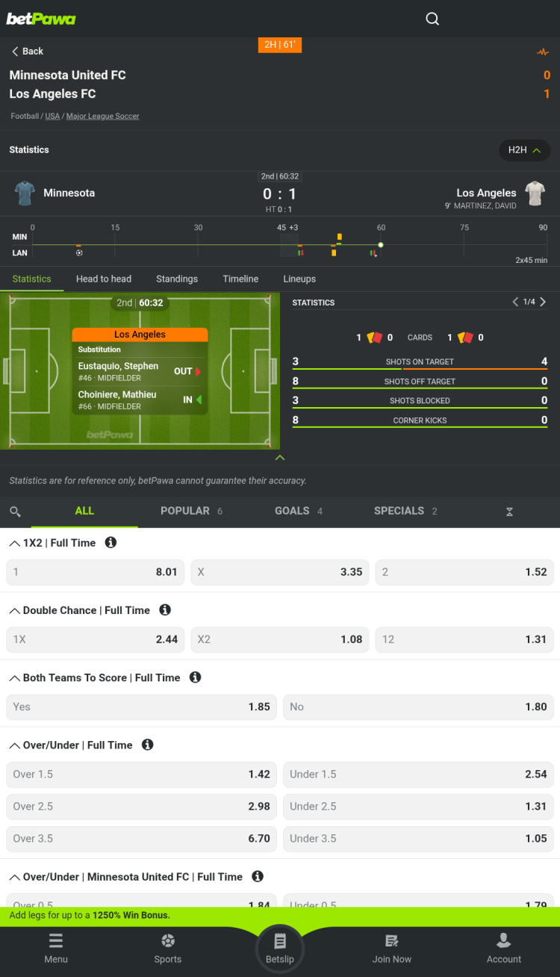This screenshot has width=560, height=977.
Task: Collapse the match tracker panel chevron
Action: [280, 457]
